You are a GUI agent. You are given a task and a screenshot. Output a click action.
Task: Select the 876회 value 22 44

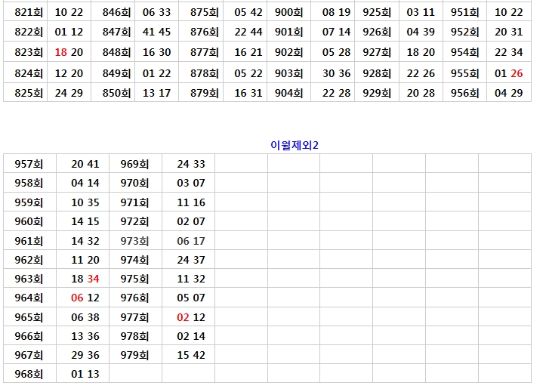tap(248, 32)
